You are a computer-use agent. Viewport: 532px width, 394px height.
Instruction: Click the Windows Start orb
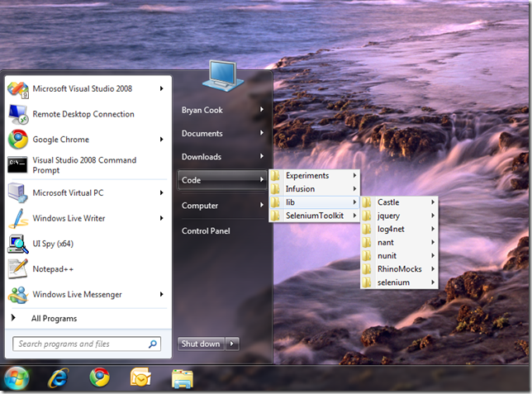17,377
